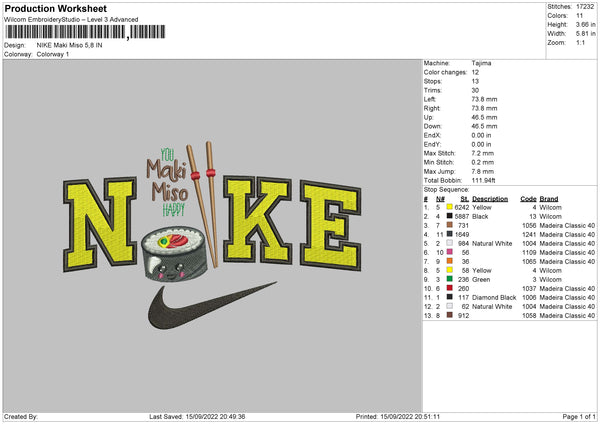The height and width of the screenshot is (424, 600).
Task: Click the barcode under the worksheet title
Action: tap(85, 32)
